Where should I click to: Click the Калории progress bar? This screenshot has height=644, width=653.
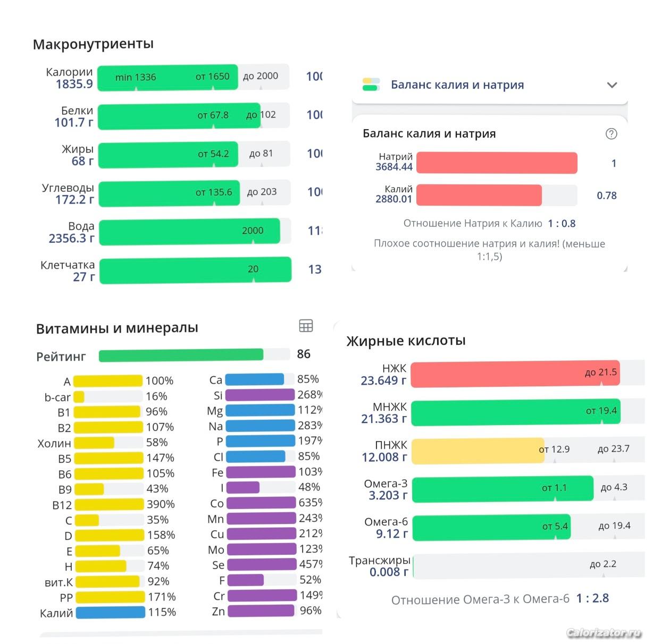(x=194, y=78)
